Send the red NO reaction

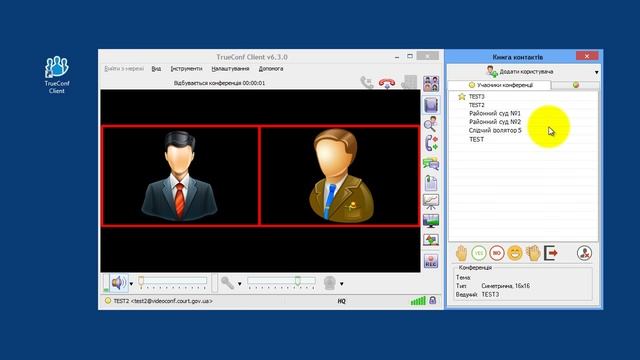point(497,253)
